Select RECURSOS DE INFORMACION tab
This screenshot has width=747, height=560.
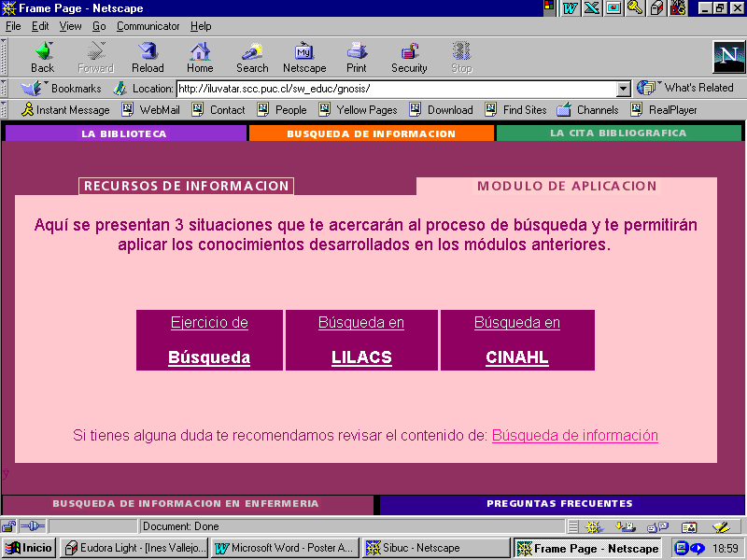tap(186, 186)
